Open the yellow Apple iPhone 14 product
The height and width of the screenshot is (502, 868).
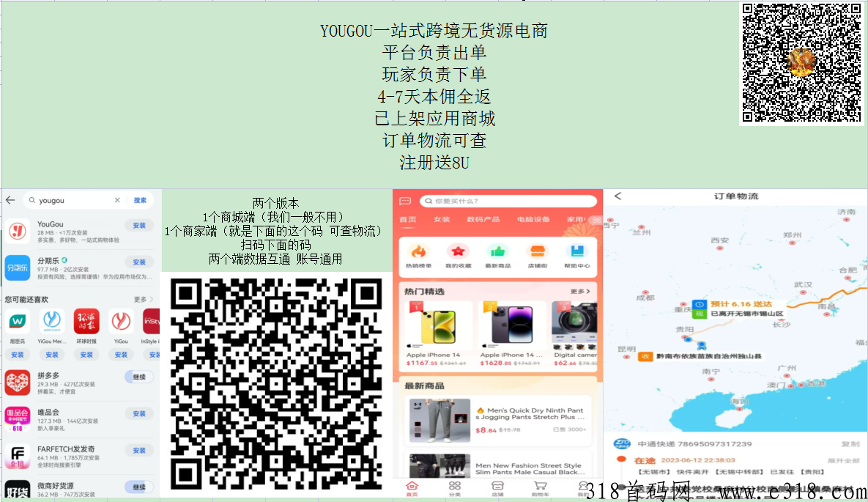438,333
